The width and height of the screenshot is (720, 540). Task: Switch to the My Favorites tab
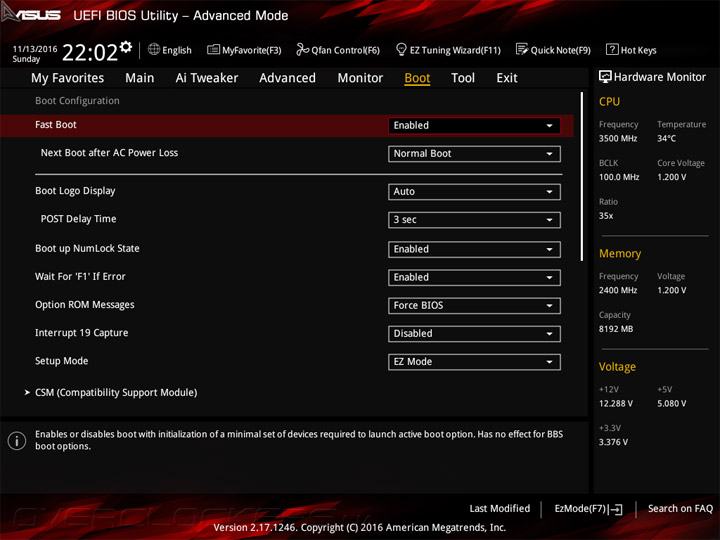[x=68, y=78]
